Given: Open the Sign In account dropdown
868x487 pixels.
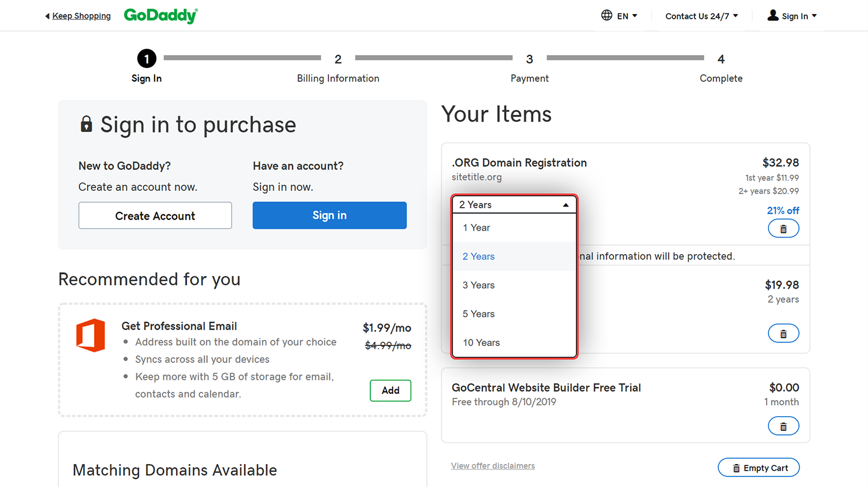Looking at the screenshot, I should click(799, 16).
